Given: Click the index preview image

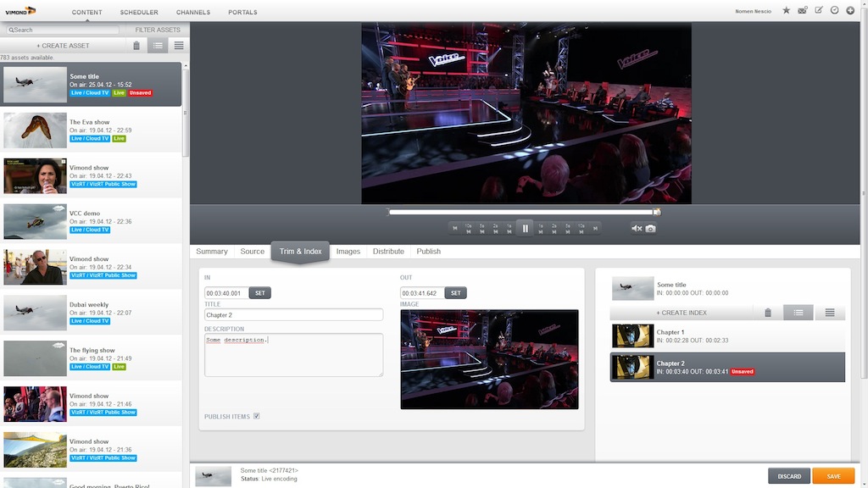Looking at the screenshot, I should tap(489, 359).
